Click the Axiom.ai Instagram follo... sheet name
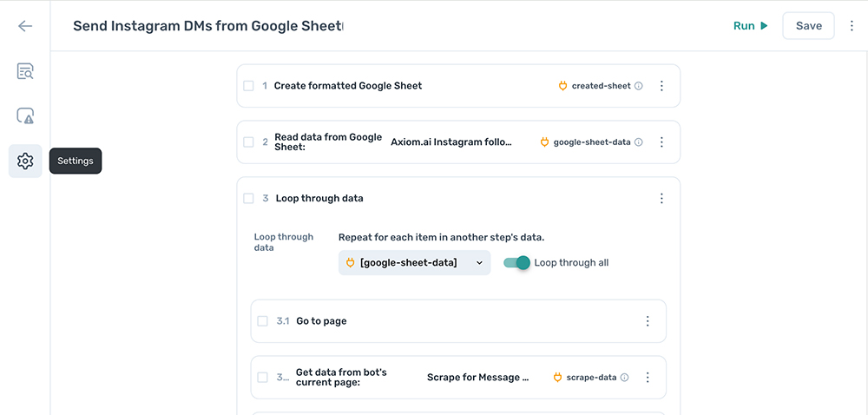868x415 pixels. [451, 142]
